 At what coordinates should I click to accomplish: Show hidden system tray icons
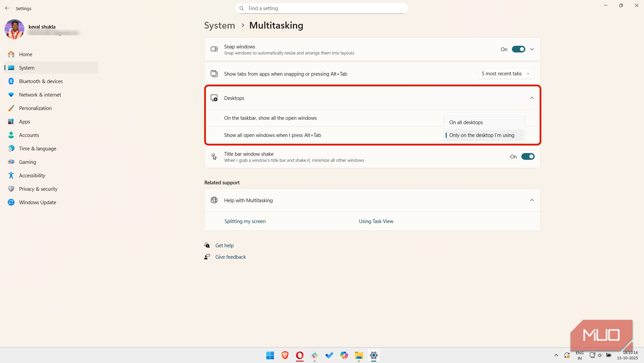556,355
